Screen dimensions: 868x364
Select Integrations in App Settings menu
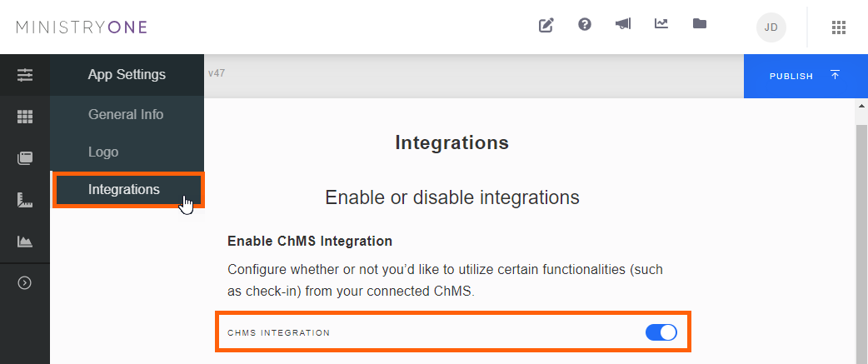point(124,190)
